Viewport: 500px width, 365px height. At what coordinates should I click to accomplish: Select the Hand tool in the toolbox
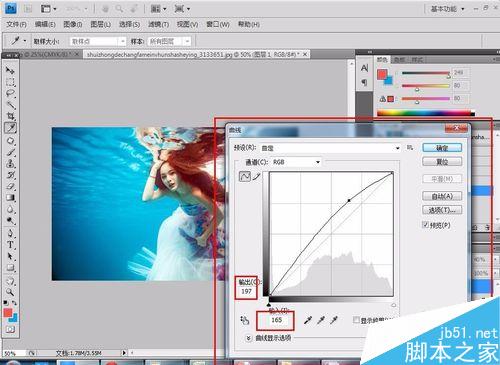coord(10,281)
